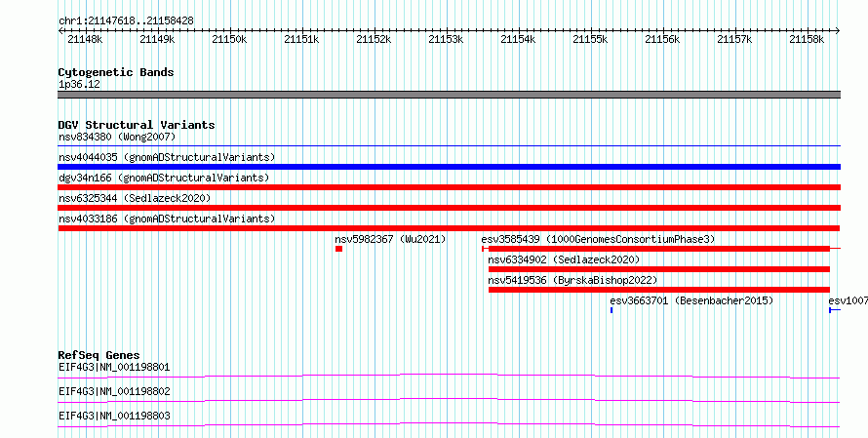This screenshot has height=438, width=868.
Task: Open the nsv4033186 (gnomADStructuralVariants) label
Action: (x=167, y=219)
